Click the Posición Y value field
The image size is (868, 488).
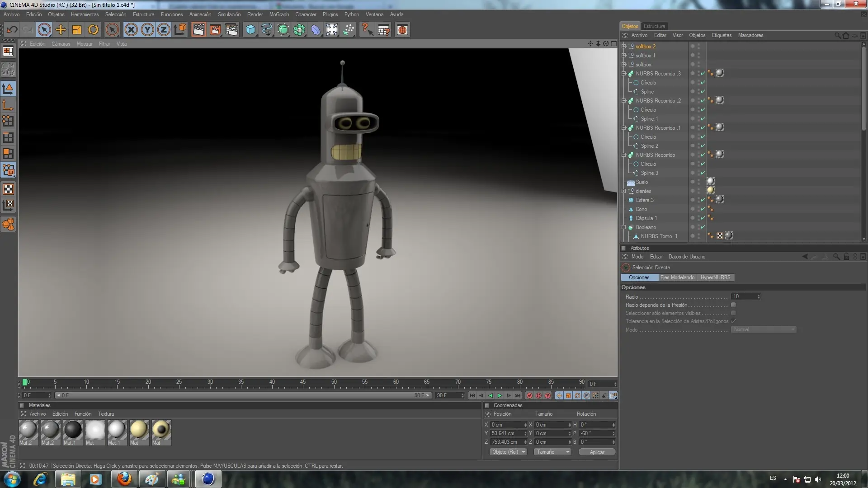click(509, 433)
